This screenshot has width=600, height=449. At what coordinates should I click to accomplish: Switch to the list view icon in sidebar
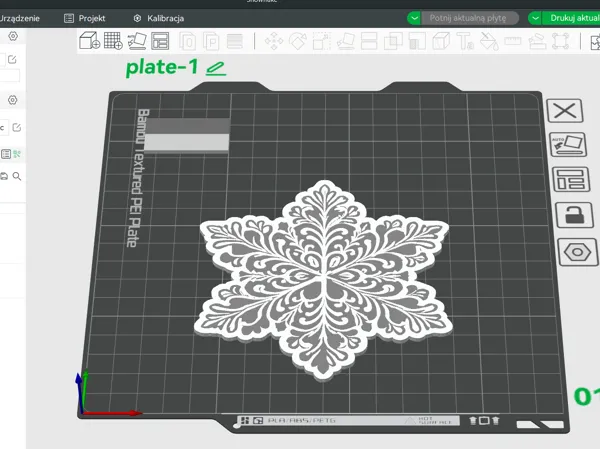click(6, 154)
